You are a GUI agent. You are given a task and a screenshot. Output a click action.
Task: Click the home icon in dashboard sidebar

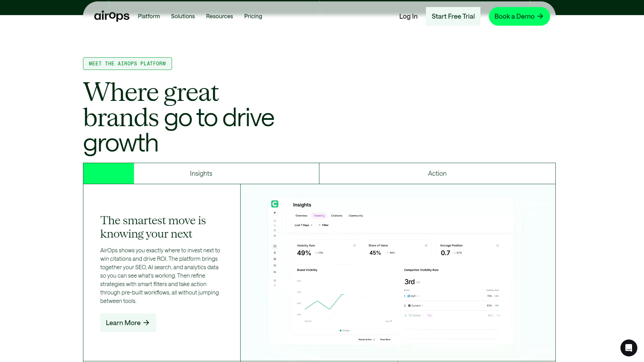pyautogui.click(x=275, y=221)
